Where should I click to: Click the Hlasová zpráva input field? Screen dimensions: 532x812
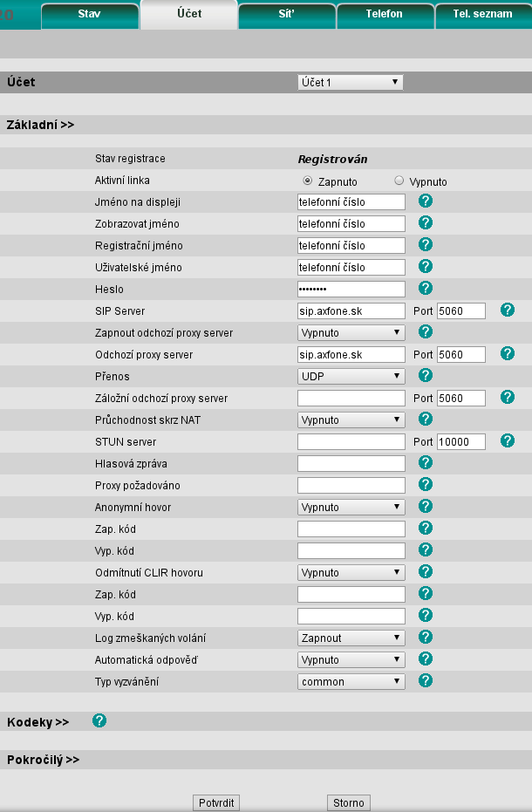coord(351,463)
